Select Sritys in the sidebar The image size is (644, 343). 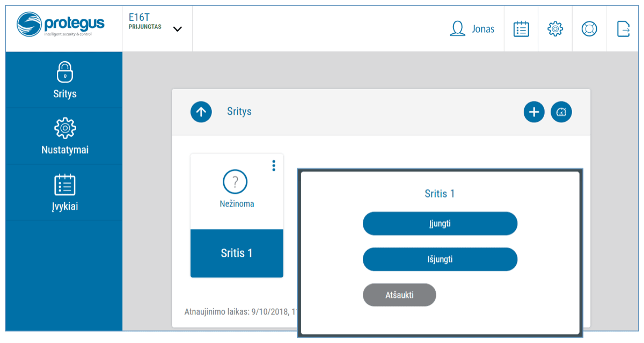(x=64, y=81)
